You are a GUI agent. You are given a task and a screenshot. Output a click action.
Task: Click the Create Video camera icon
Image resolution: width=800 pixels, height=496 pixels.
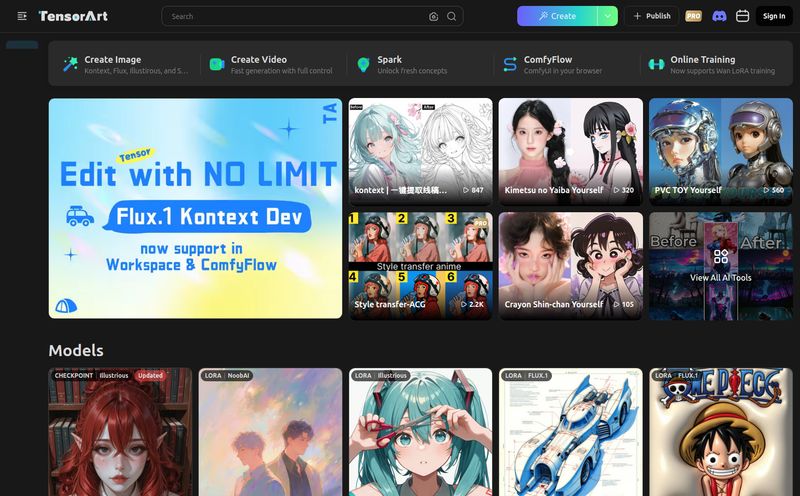pyautogui.click(x=217, y=64)
